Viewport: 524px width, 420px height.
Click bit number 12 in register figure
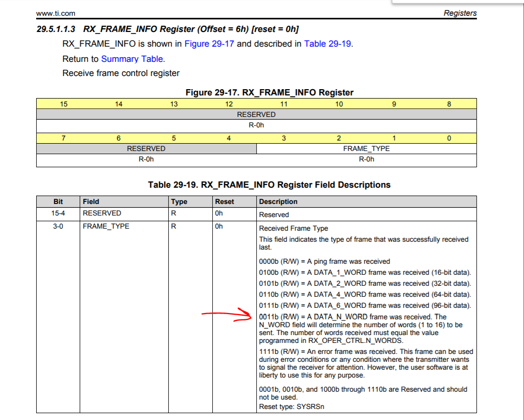tap(229, 104)
